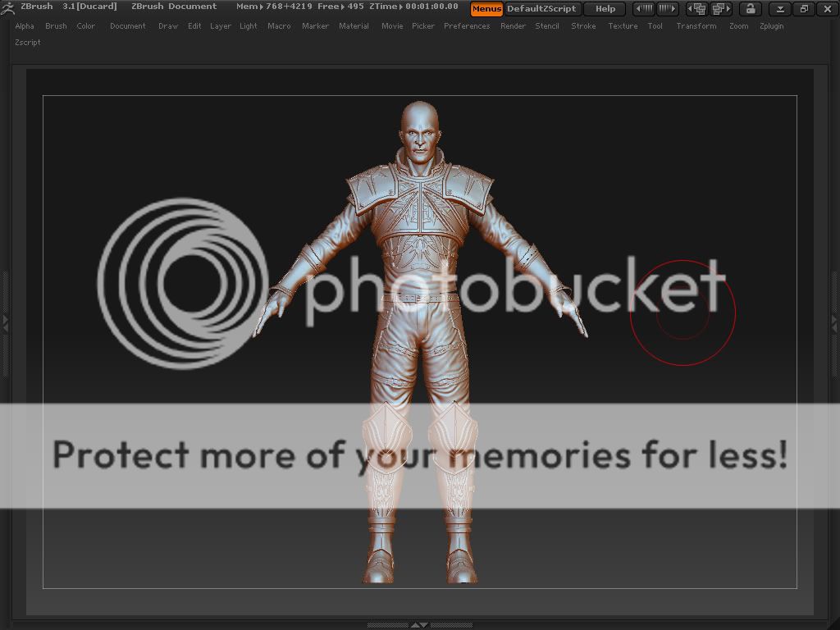Click the sculpted character's head on canvas
Image resolution: width=840 pixels, height=630 pixels.
click(419, 131)
